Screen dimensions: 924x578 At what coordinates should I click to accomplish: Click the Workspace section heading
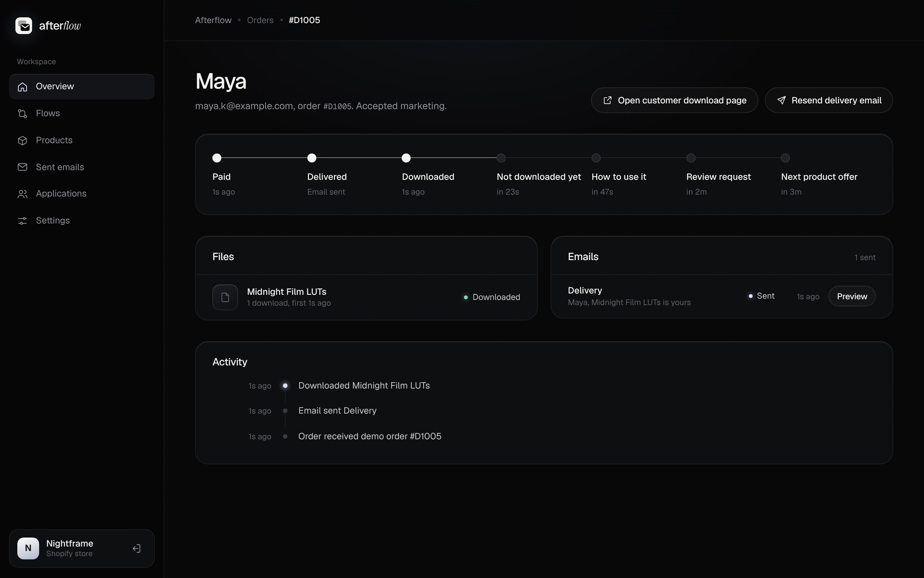click(36, 62)
